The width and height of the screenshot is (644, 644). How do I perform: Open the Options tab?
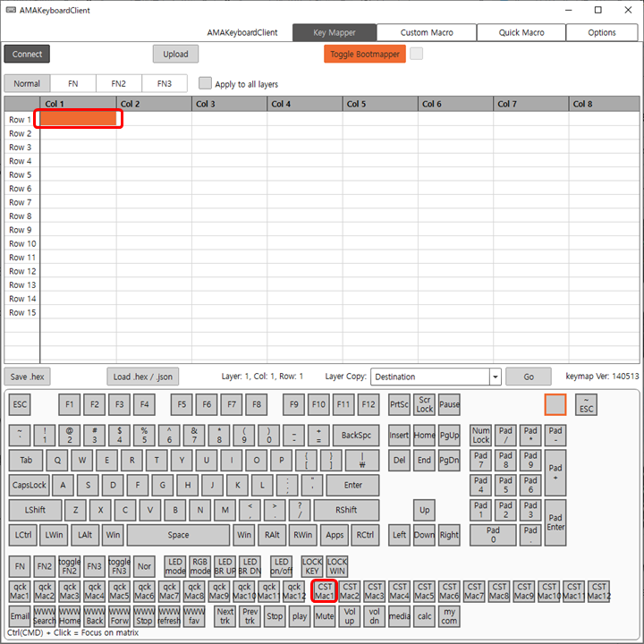602,32
